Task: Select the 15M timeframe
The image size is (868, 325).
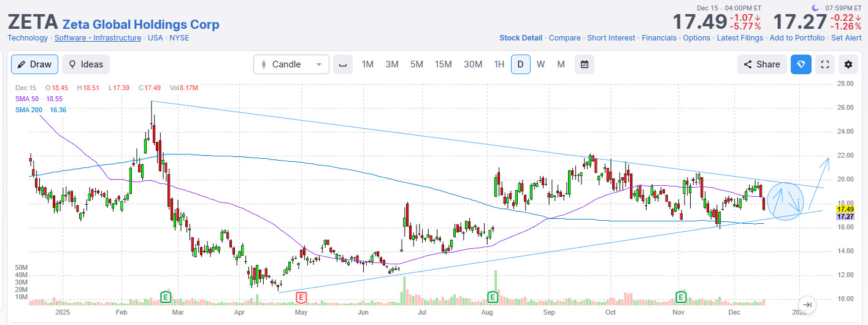Action: click(443, 64)
